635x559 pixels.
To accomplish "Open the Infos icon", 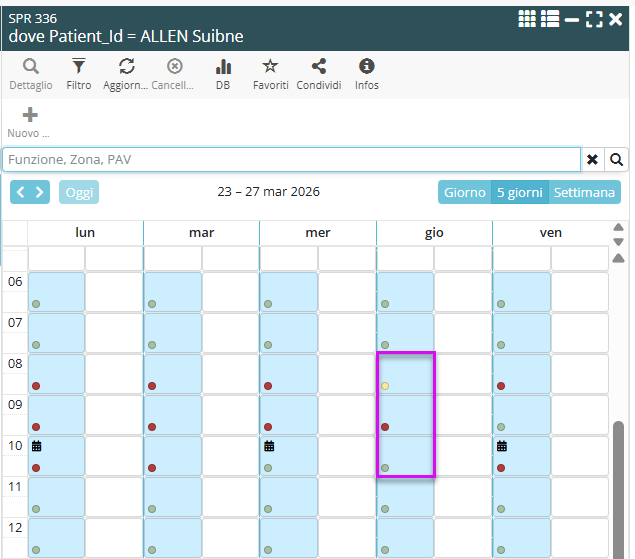I will click(367, 67).
